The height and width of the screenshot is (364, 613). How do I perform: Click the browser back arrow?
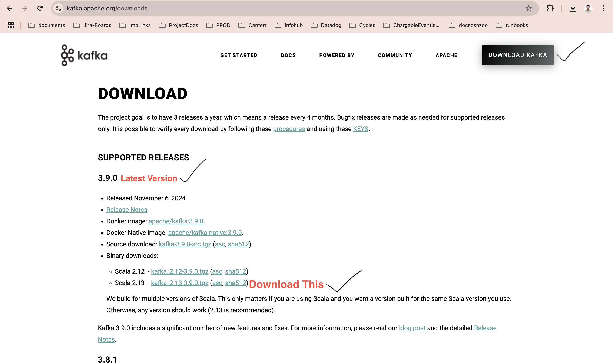click(9, 8)
